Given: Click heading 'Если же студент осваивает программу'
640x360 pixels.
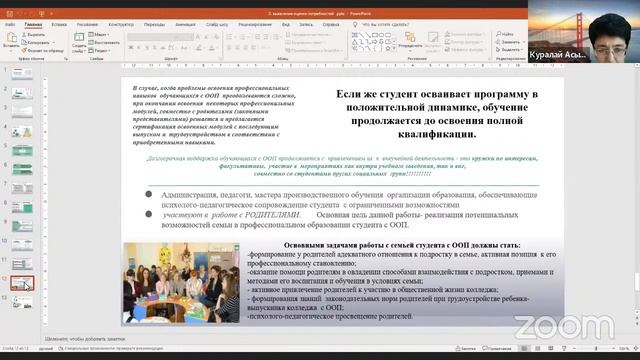Looking at the screenshot, I should [437, 114].
